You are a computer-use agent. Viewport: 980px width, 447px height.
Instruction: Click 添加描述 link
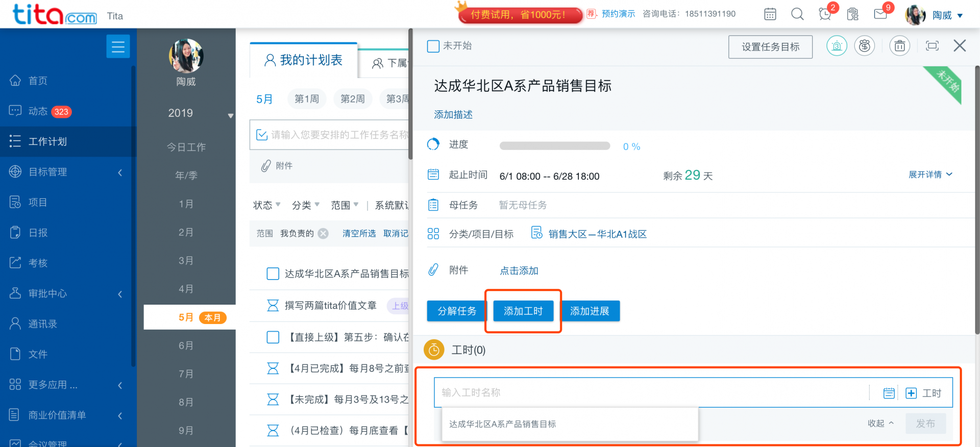tap(453, 115)
